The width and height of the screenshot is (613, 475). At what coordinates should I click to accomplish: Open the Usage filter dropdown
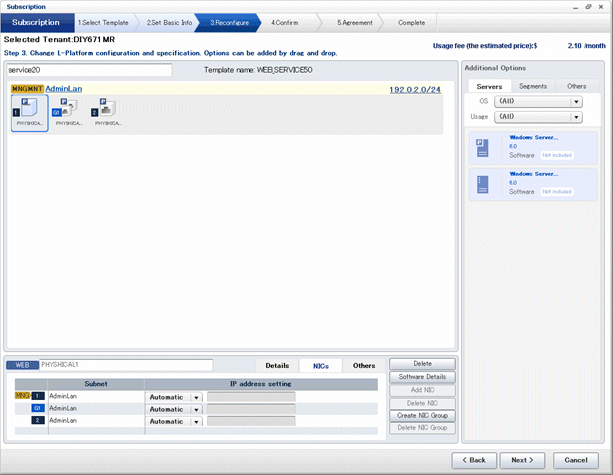[x=576, y=117]
